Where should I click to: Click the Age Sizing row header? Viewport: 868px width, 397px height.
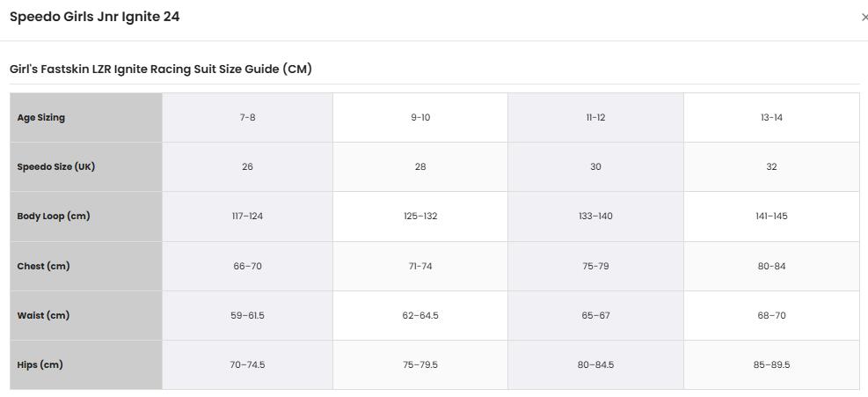[86, 118]
